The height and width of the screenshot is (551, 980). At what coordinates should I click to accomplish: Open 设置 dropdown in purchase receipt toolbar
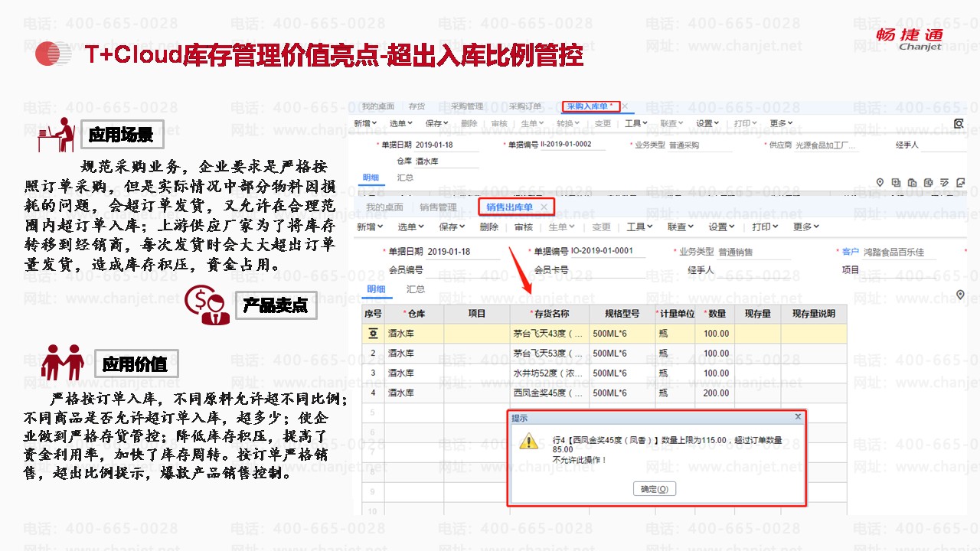(x=708, y=123)
